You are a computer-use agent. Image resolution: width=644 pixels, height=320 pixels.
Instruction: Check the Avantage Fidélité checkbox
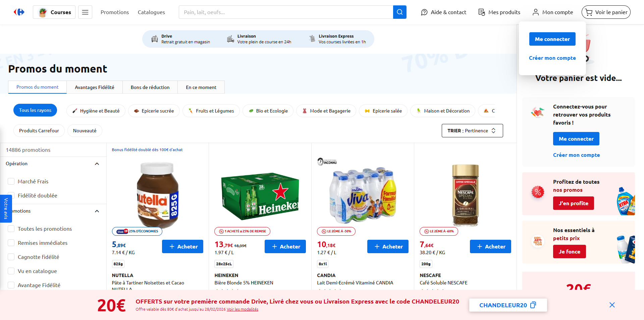[x=11, y=285]
